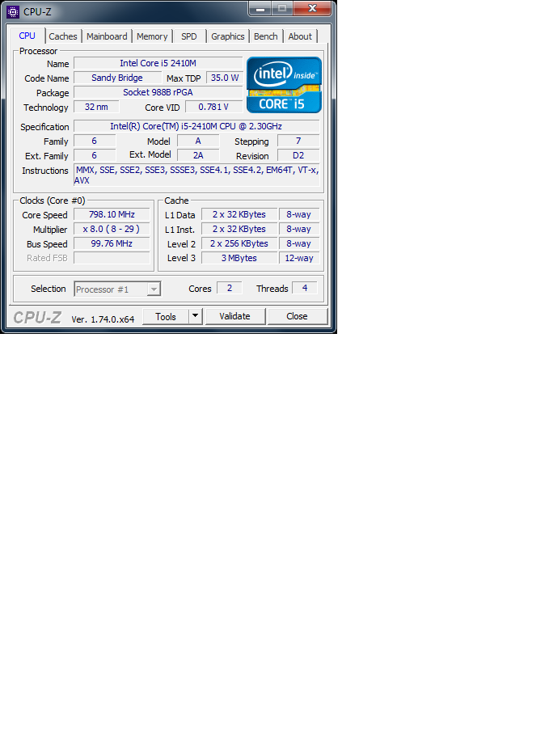Viewport: 549px width, 756px height.
Task: Click the Intel Core i5 logo badge
Action: 284,85
